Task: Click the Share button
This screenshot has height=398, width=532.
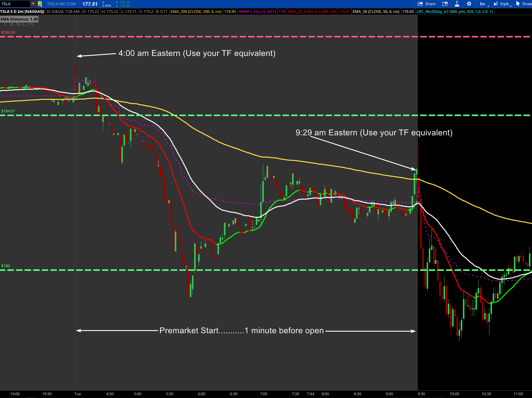Action: (x=427, y=4)
